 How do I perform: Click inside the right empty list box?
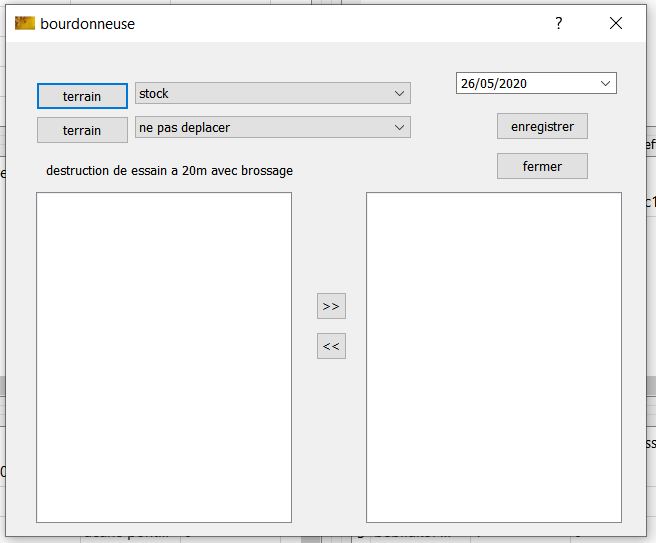tap(494, 357)
